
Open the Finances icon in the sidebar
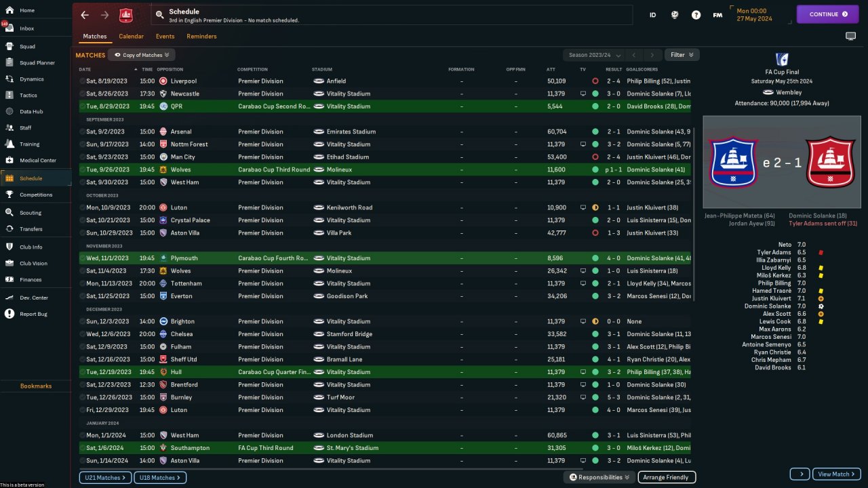9,279
